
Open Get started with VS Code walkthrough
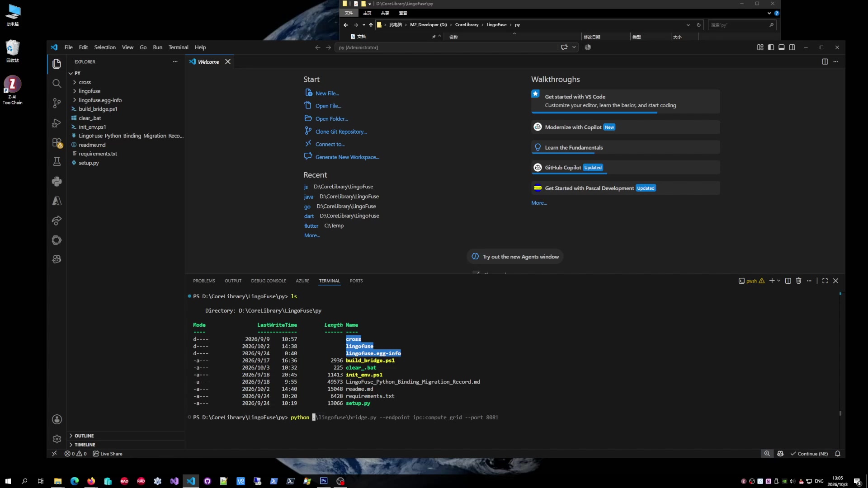(625, 101)
